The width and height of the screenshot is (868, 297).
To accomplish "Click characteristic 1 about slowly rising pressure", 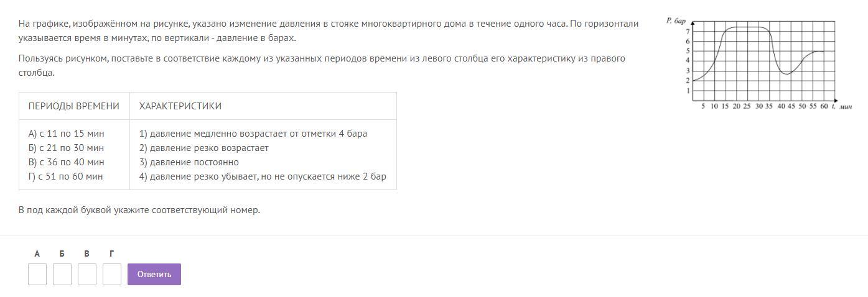I will (253, 134).
